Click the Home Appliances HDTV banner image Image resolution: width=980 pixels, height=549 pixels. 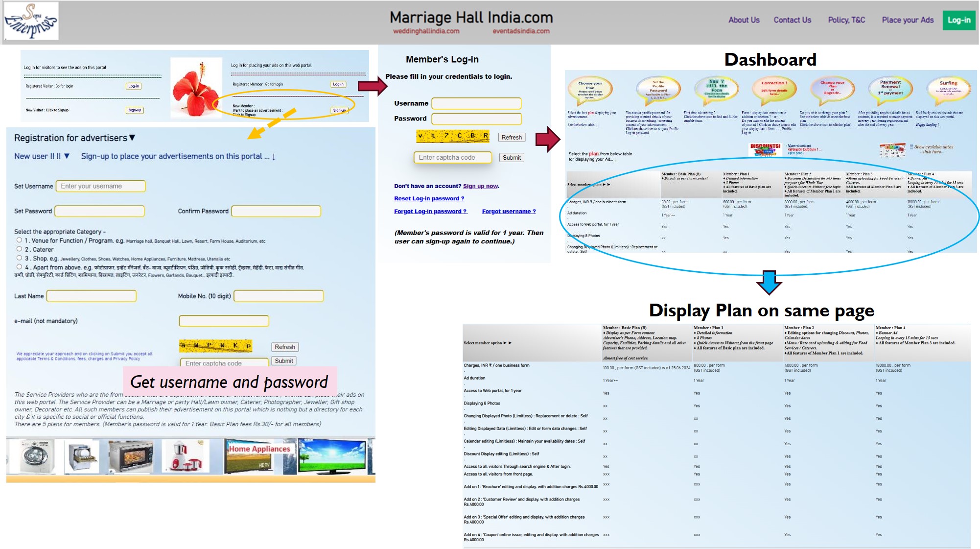click(x=259, y=456)
